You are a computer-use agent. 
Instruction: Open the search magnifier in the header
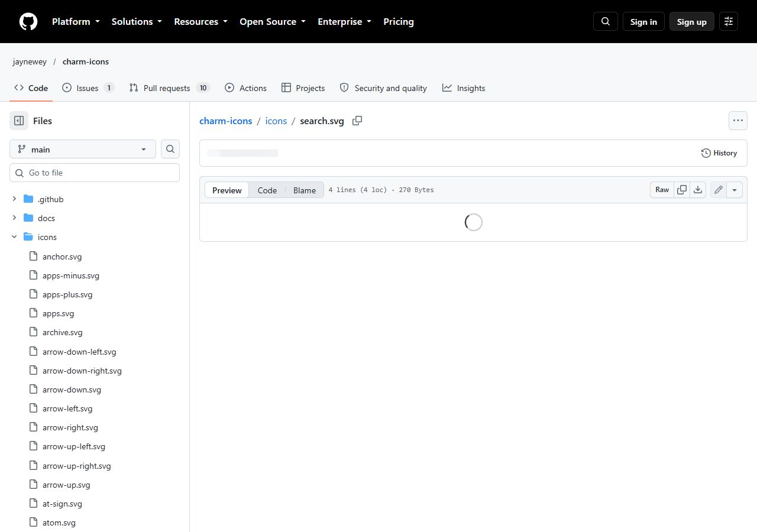[x=606, y=21]
